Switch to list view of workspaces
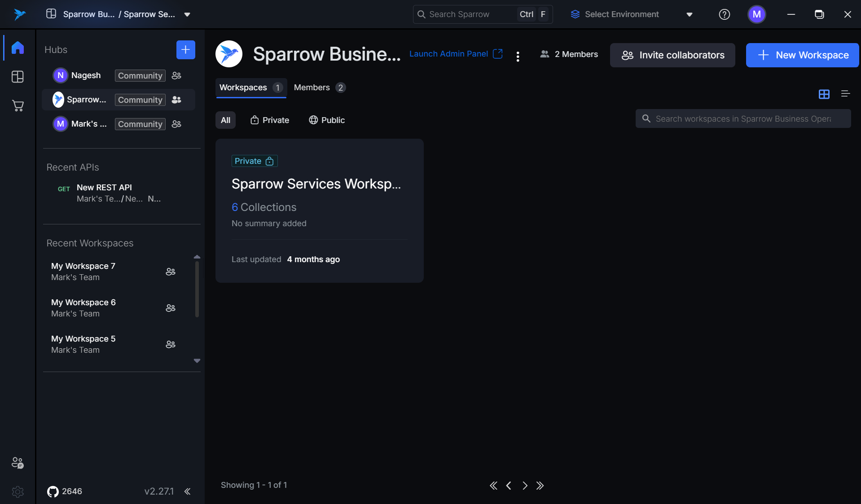 (x=845, y=94)
